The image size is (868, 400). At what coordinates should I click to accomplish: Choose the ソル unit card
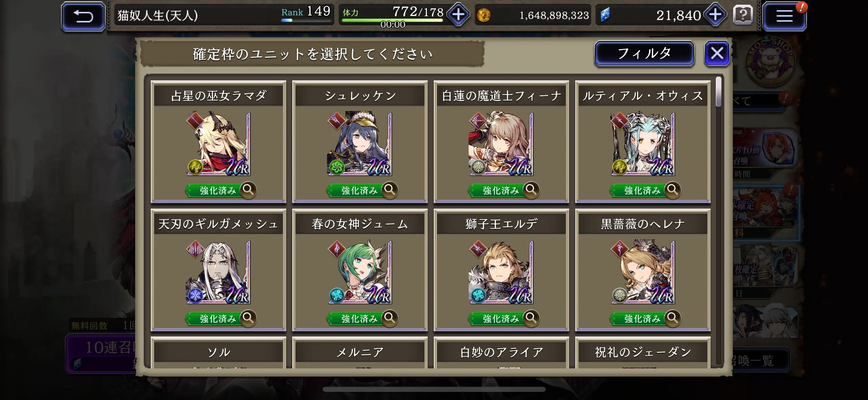218,353
